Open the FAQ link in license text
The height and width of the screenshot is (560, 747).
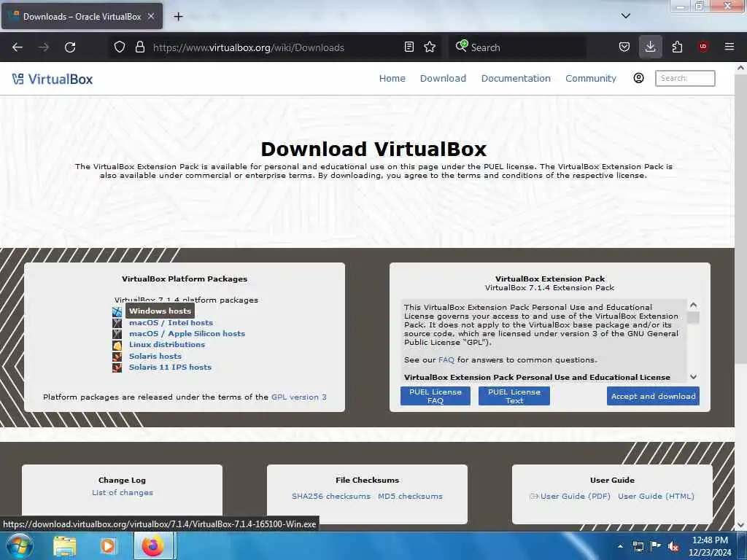(x=446, y=359)
